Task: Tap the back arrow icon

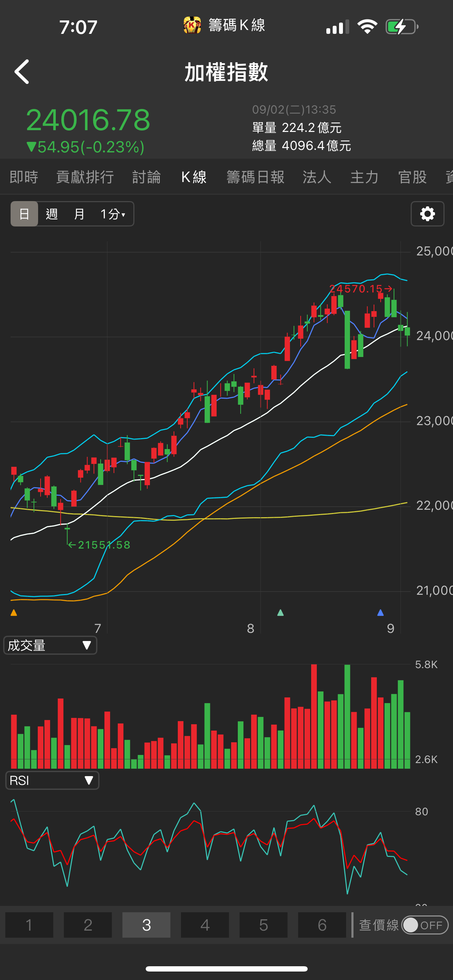Action: click(22, 72)
